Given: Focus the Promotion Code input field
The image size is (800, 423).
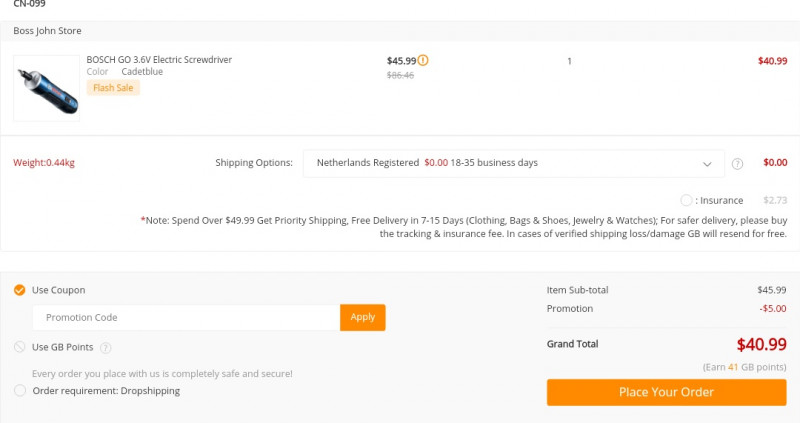Looking at the screenshot, I should (x=186, y=317).
